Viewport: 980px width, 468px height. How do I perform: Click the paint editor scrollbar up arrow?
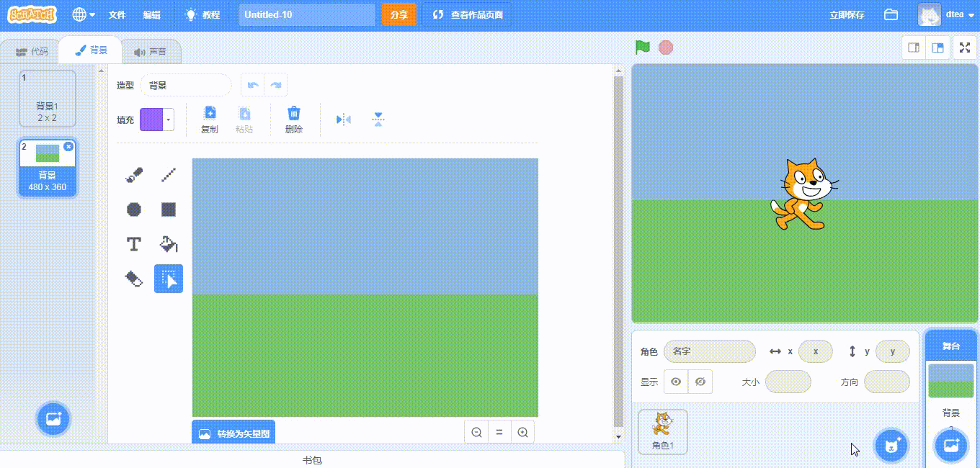pos(618,71)
